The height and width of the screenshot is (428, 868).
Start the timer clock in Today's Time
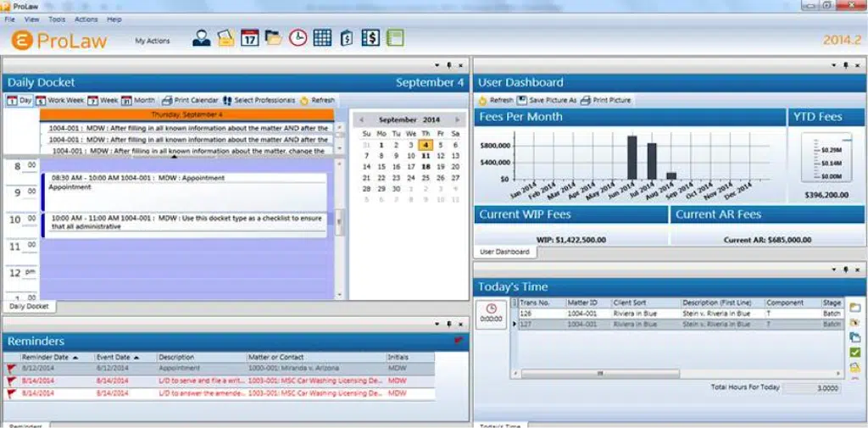pyautogui.click(x=492, y=313)
